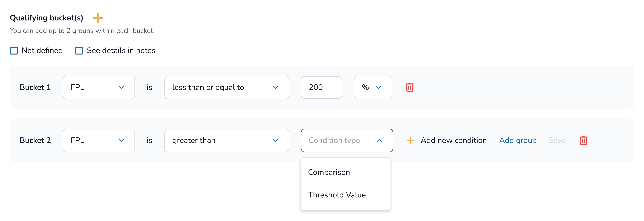The width and height of the screenshot is (644, 221).
Task: Choose Threshold Value option
Action: pos(336,195)
